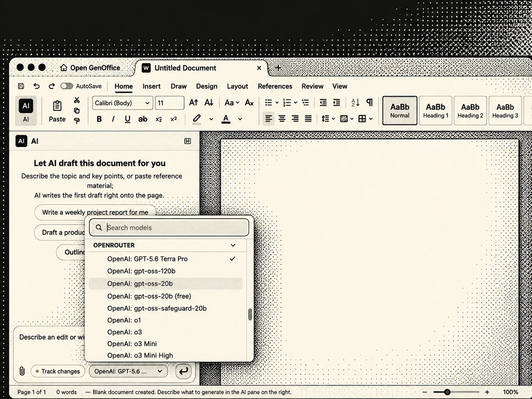Sort paragraphs A to Z
This screenshot has width=532, height=399.
(x=355, y=103)
